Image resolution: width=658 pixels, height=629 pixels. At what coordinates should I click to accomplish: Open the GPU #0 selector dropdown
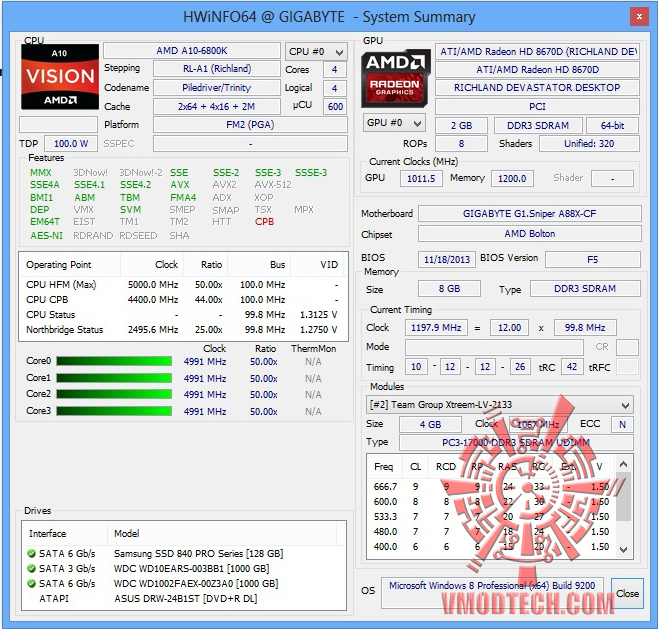coord(394,123)
